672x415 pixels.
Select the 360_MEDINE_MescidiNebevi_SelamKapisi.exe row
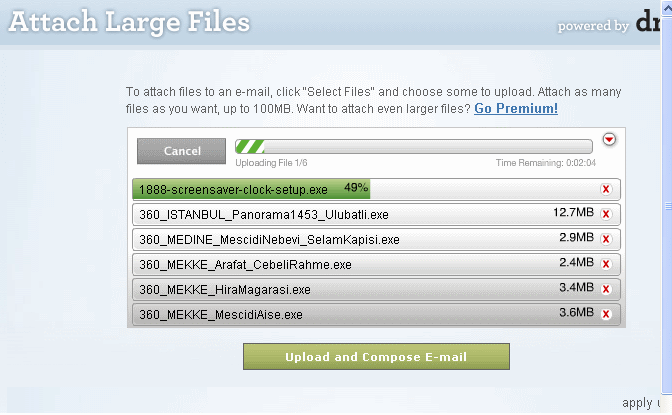tap(300, 240)
